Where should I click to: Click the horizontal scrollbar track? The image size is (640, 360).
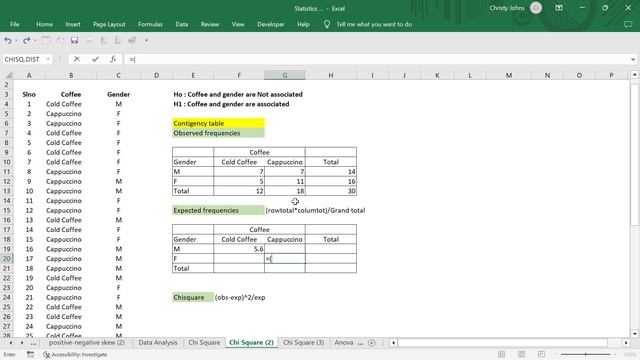coord(509,343)
